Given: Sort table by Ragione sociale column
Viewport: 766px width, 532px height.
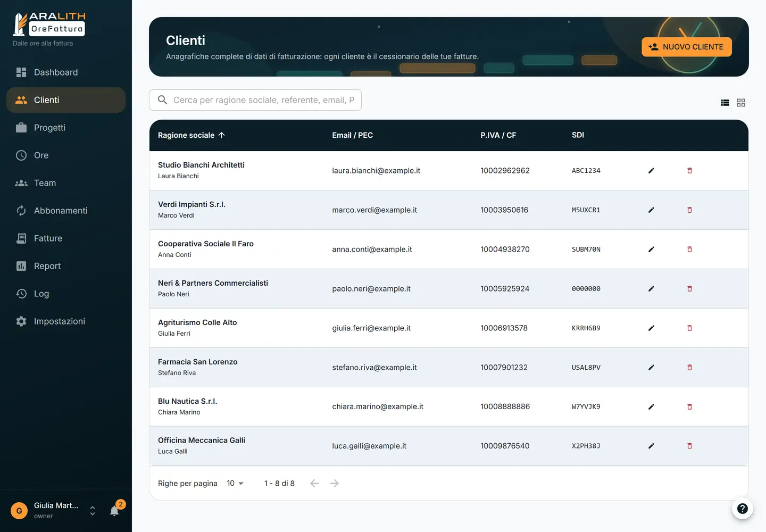Looking at the screenshot, I should (x=191, y=135).
